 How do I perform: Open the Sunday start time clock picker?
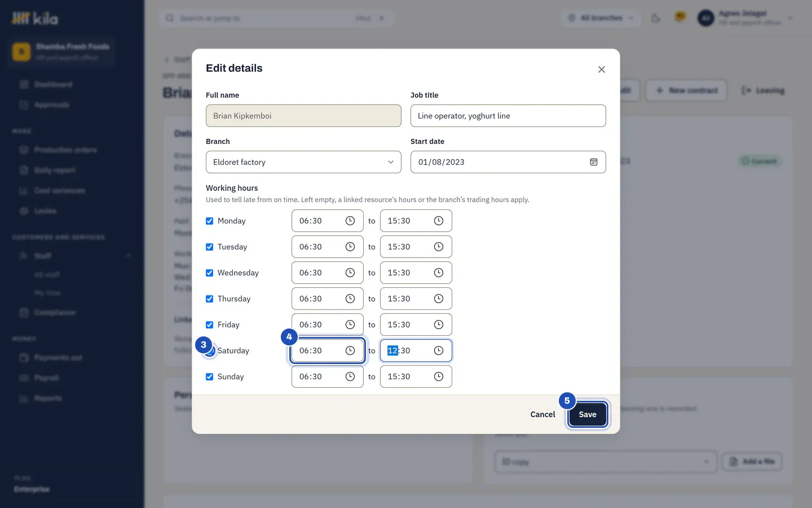(350, 376)
